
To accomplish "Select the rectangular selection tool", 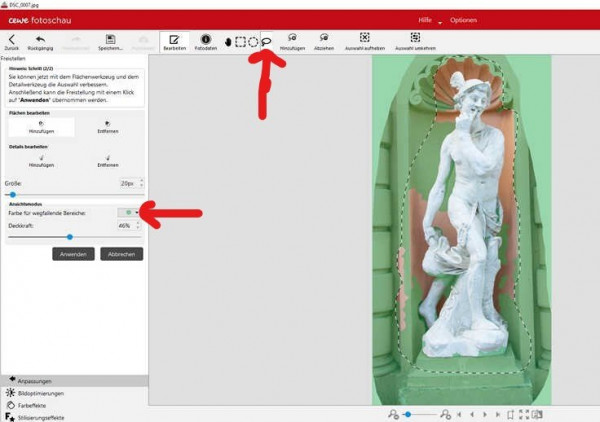I will pos(240,42).
